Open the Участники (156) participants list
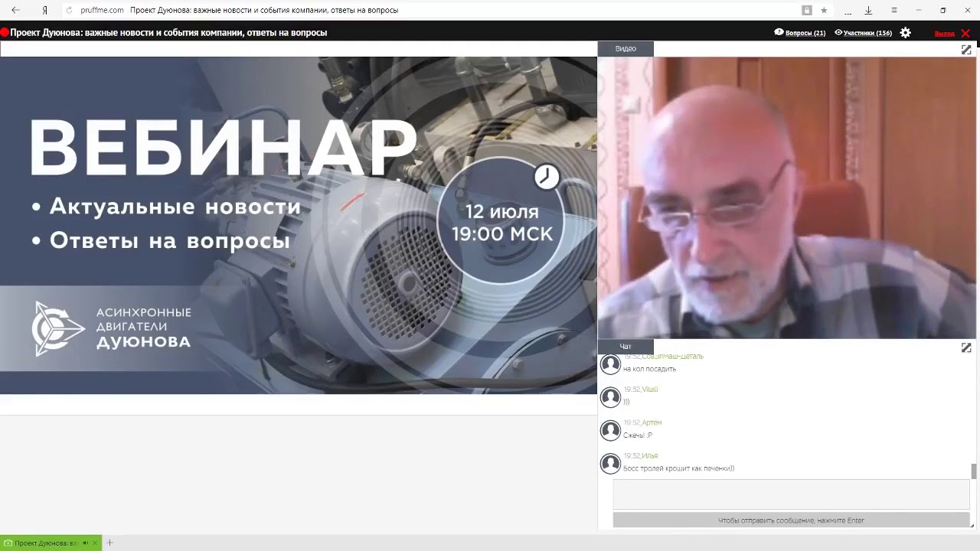The height and width of the screenshot is (551, 980). (864, 33)
